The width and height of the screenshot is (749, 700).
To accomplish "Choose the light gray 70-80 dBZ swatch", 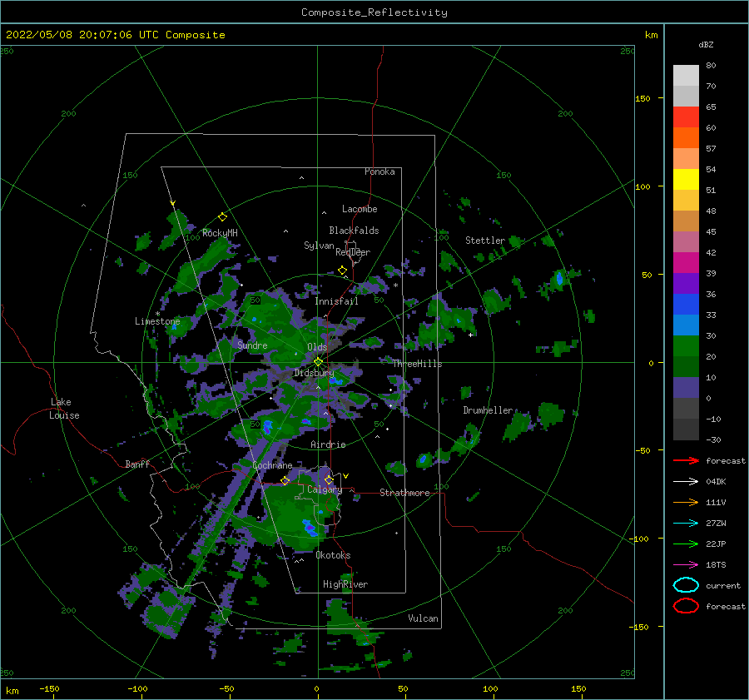I will [x=686, y=76].
